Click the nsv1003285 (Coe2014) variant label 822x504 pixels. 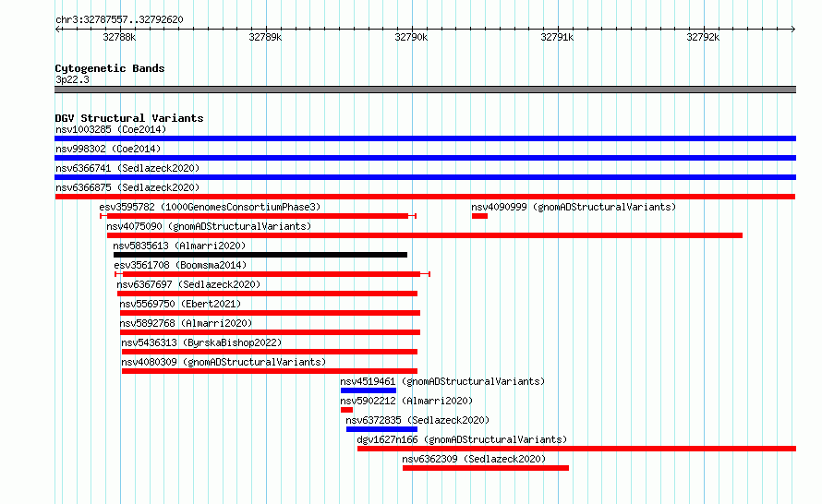point(111,129)
